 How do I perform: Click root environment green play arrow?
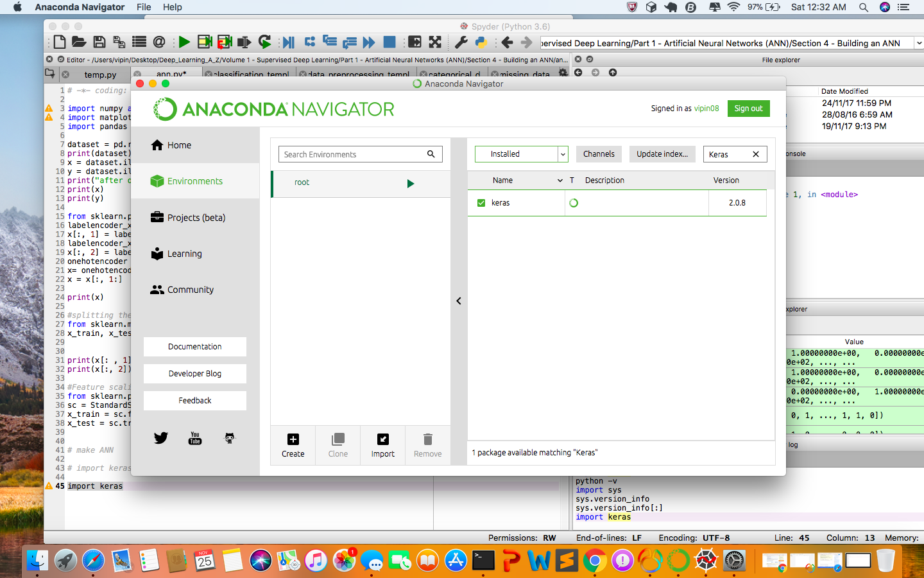[411, 184]
